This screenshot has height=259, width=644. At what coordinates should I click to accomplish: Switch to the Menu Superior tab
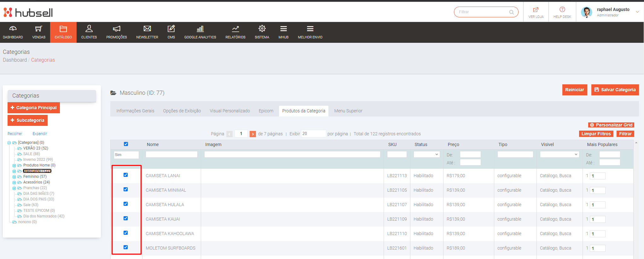coord(348,111)
